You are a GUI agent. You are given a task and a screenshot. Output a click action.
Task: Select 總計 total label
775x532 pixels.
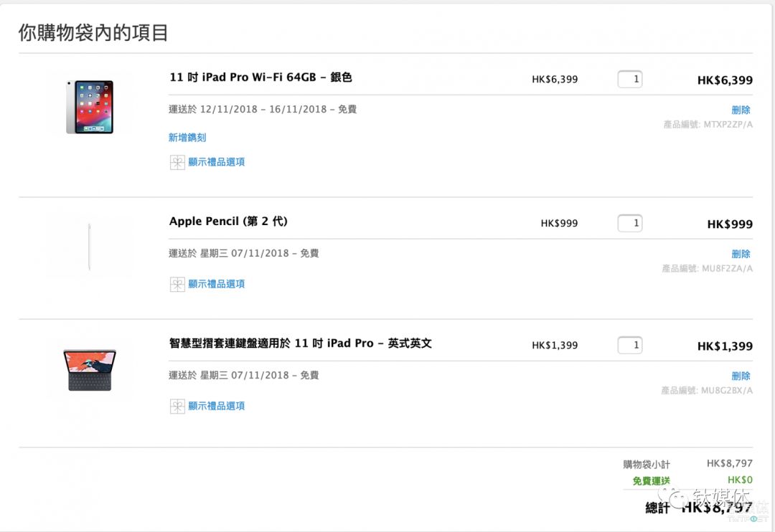(657, 508)
